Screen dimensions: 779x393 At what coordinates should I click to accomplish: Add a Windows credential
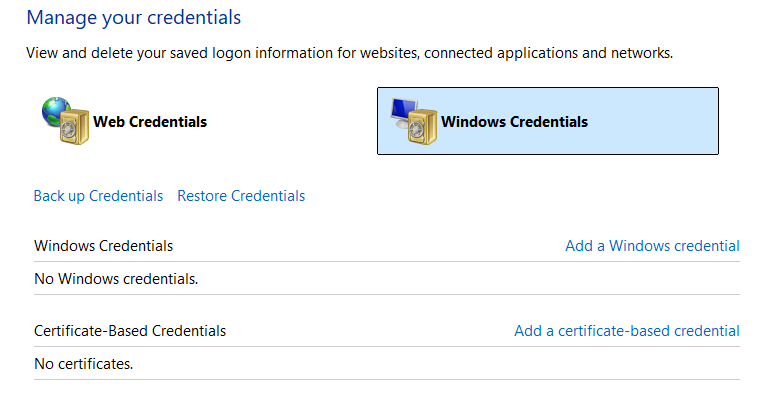click(652, 246)
